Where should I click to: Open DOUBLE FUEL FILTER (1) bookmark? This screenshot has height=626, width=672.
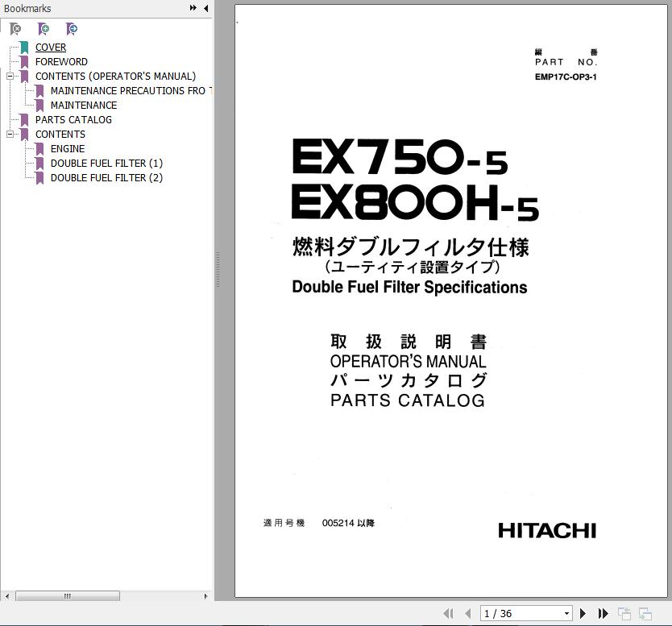pos(106,164)
